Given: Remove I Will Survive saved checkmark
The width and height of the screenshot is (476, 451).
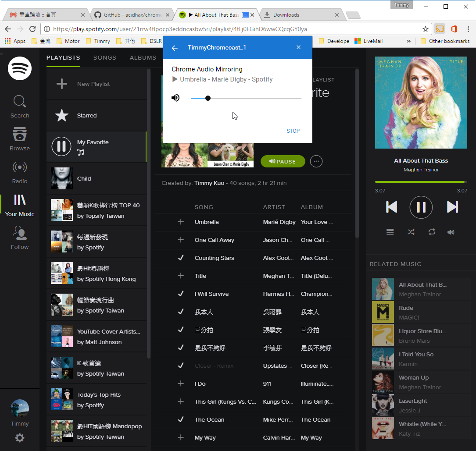Looking at the screenshot, I should point(181,294).
